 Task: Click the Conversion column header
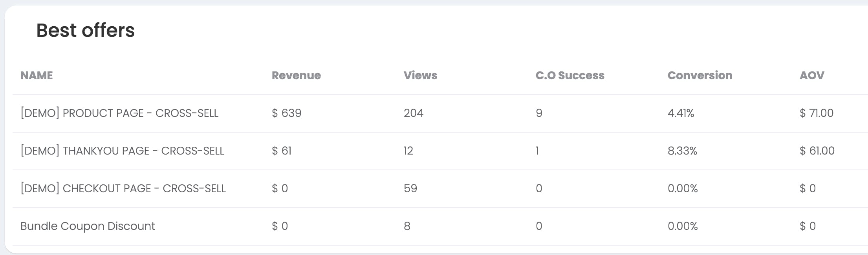coord(700,75)
